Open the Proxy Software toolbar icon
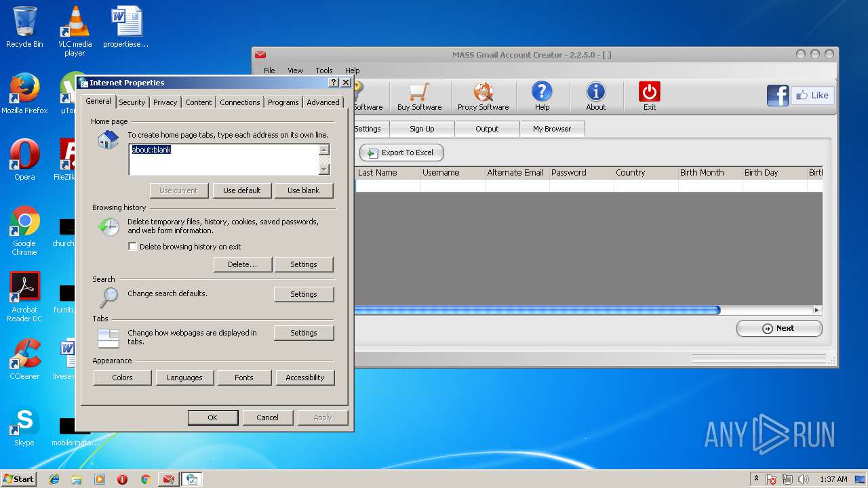The image size is (868, 488). coord(483,96)
